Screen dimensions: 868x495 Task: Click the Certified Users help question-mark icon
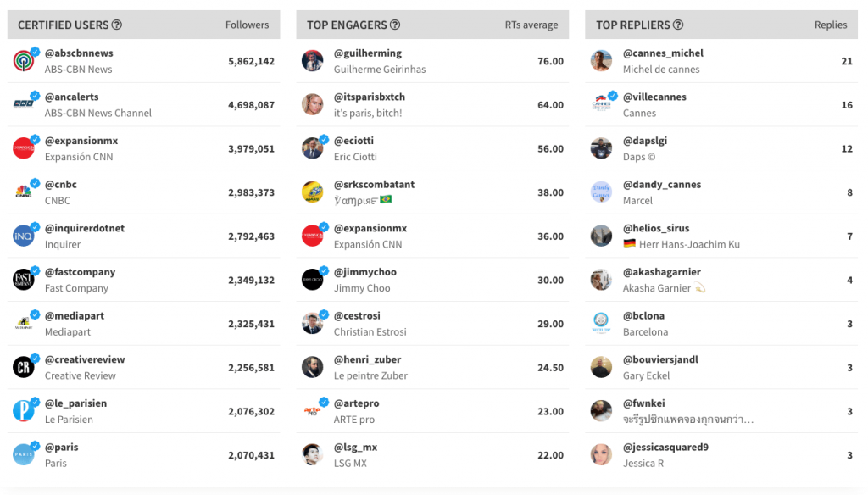(117, 25)
